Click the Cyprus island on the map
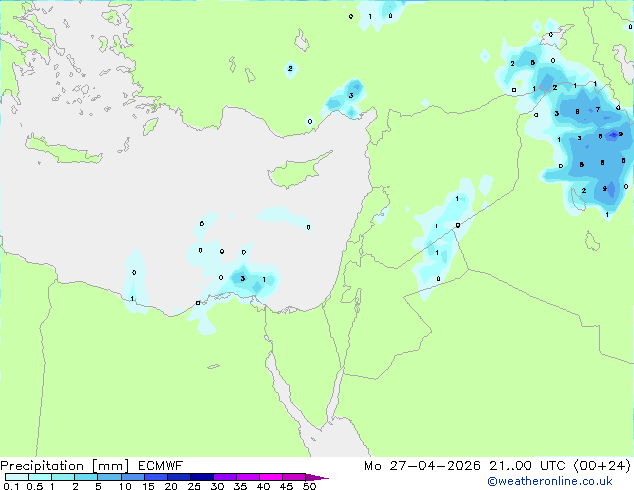The image size is (634, 490). [x=298, y=170]
